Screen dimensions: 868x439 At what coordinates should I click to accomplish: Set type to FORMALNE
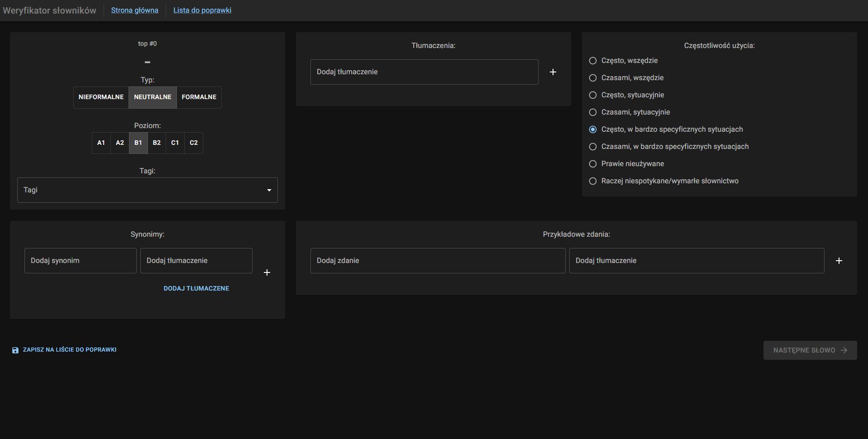(x=199, y=97)
